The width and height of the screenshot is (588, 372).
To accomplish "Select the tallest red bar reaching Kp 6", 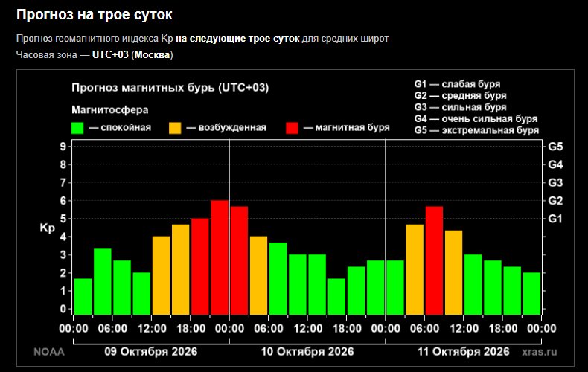I will tap(220, 257).
